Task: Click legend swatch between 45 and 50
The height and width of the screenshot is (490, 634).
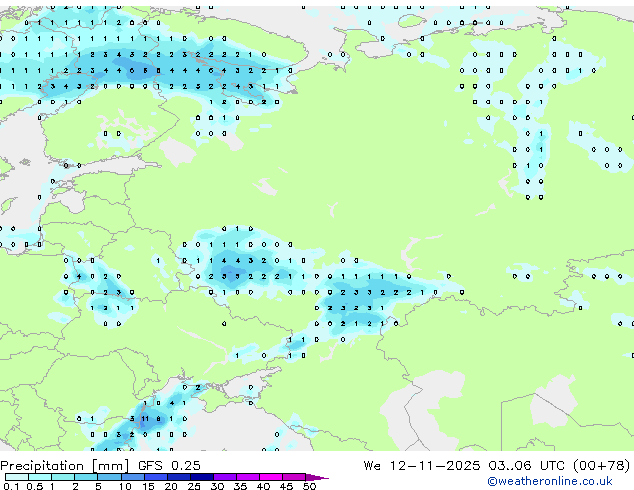Action: click(x=294, y=477)
